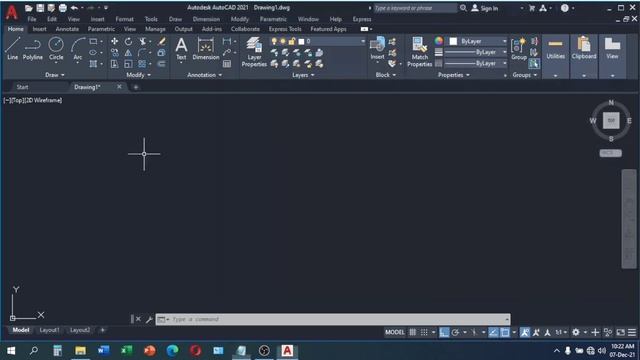Select the Stretch tool
The height and width of the screenshot is (360, 640).
pos(115,64)
